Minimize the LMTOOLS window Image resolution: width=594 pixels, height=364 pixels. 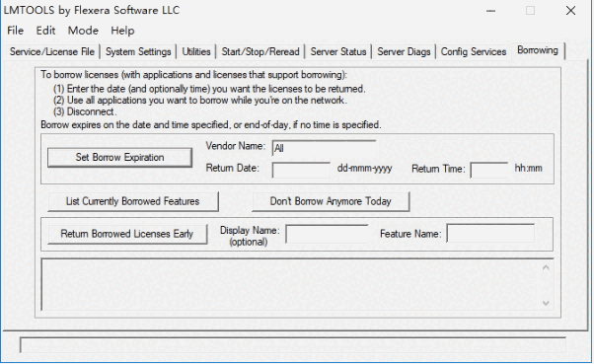tap(491, 11)
